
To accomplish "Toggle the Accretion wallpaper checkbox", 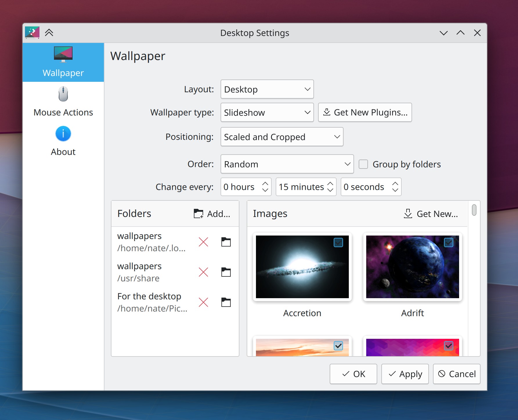I will coord(338,242).
